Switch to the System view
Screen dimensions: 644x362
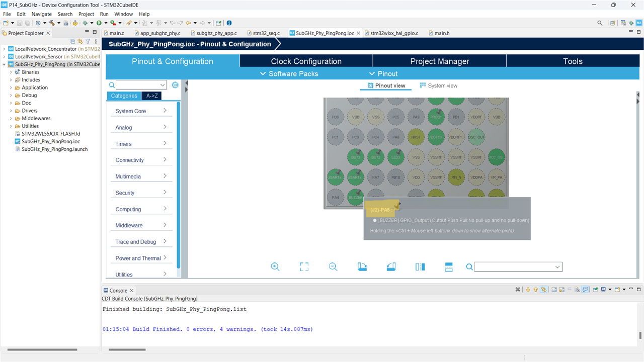439,85
